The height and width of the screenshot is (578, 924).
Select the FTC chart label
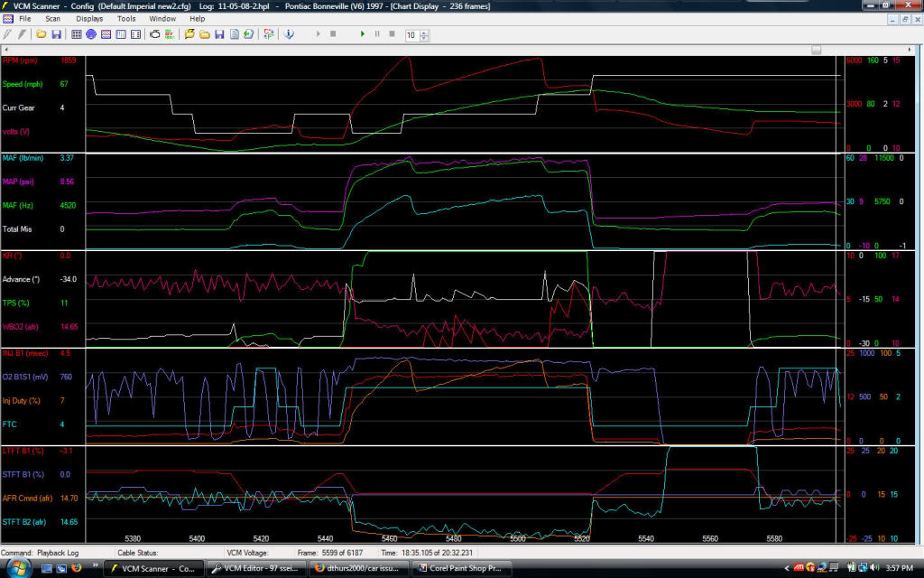pos(9,424)
